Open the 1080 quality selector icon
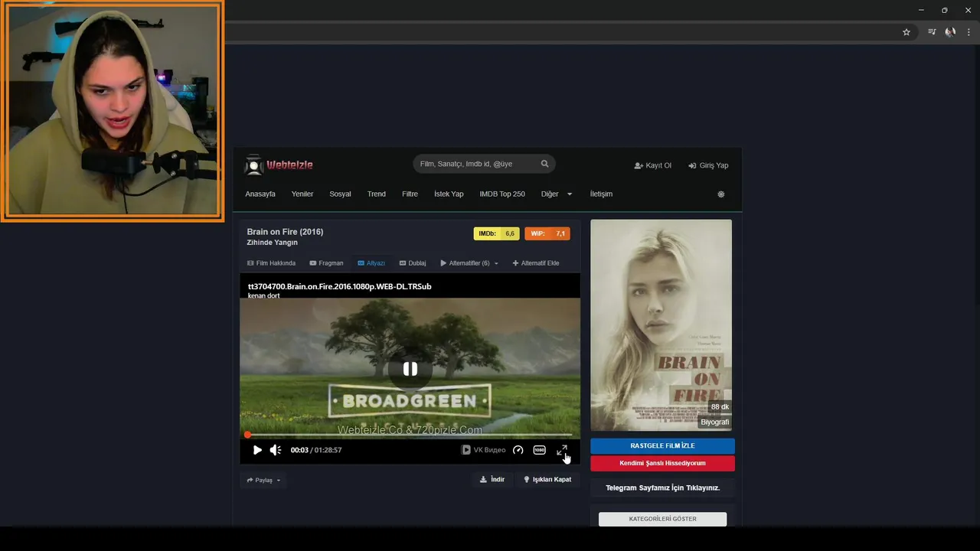Image resolution: width=980 pixels, height=551 pixels. [540, 450]
